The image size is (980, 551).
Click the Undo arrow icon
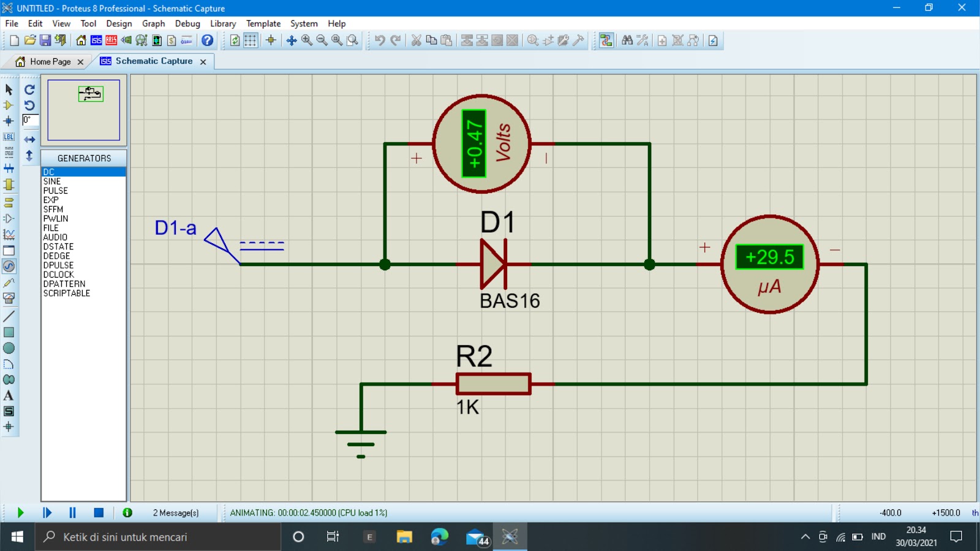[380, 40]
